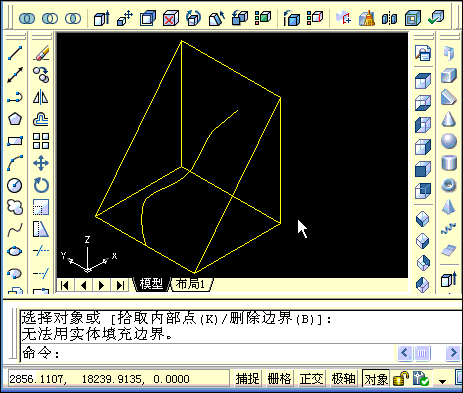Toggle 极轴 polar tracking

[x=343, y=379]
